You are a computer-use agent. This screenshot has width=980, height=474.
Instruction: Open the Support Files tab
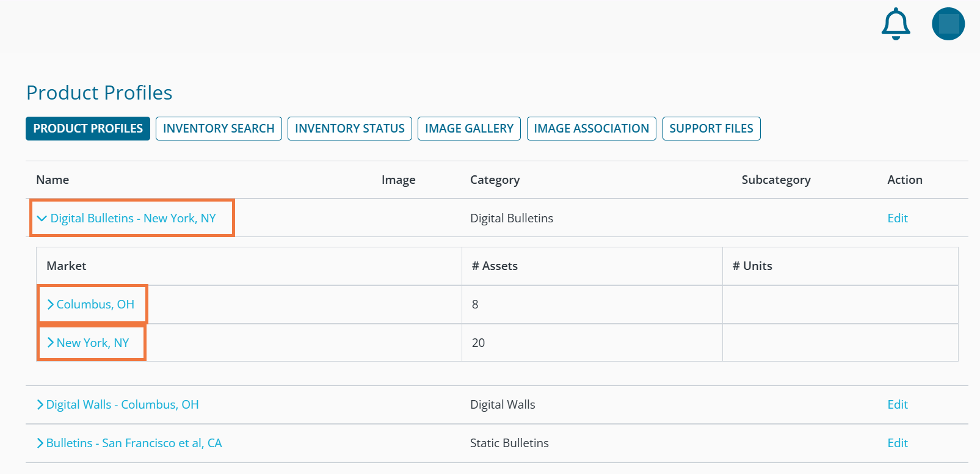[711, 128]
